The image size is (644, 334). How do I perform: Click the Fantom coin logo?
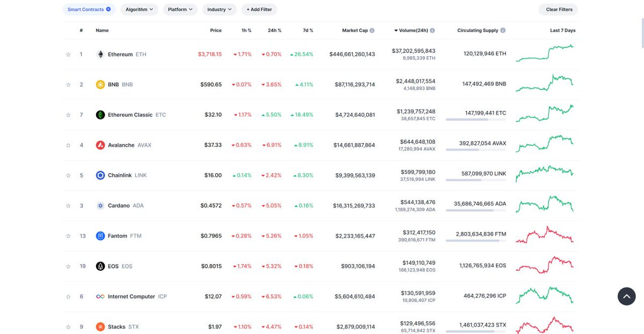100,236
